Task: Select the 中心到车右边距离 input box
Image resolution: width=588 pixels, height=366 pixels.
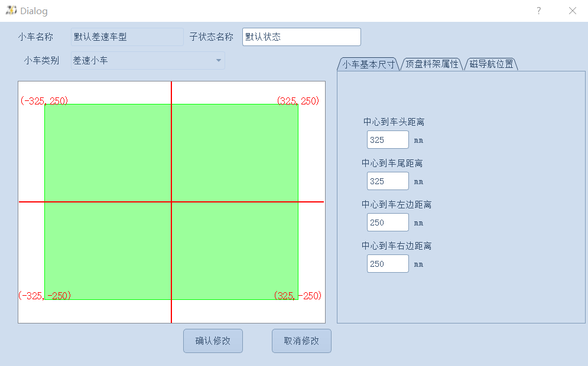Action: pyautogui.click(x=387, y=264)
